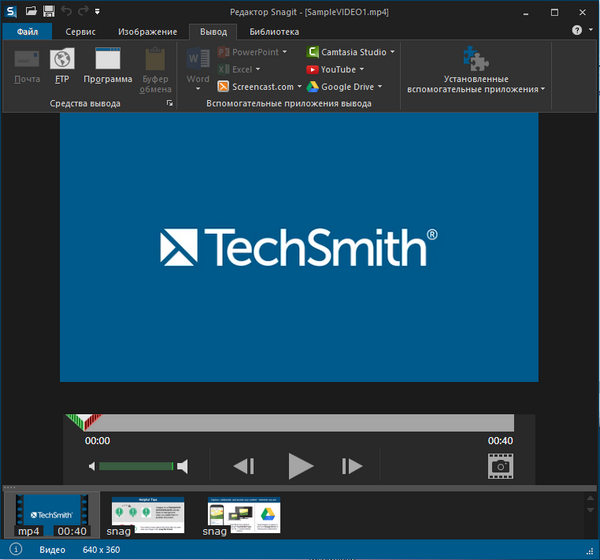The height and width of the screenshot is (560, 600).
Task: Click the info icon in status bar
Action: (x=16, y=550)
